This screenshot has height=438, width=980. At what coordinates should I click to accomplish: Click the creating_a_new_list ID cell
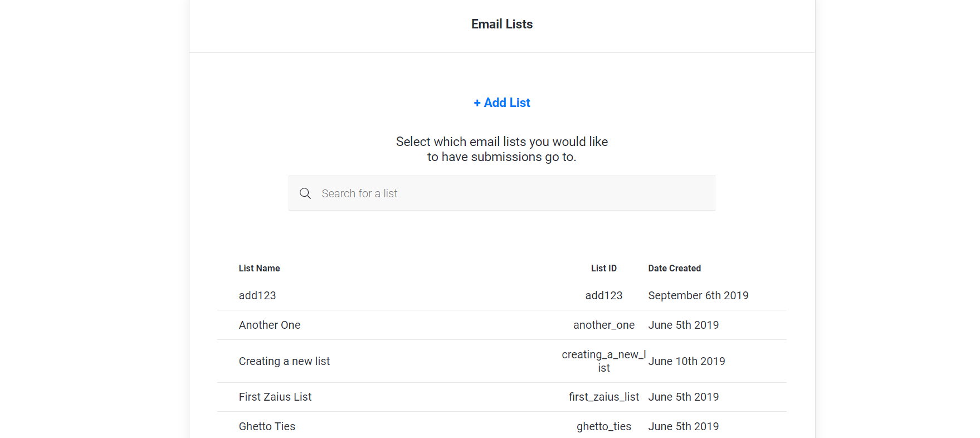[x=603, y=361]
